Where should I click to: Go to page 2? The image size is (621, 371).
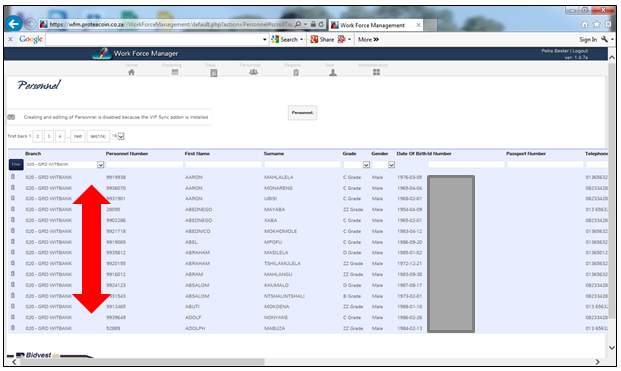(x=38, y=136)
